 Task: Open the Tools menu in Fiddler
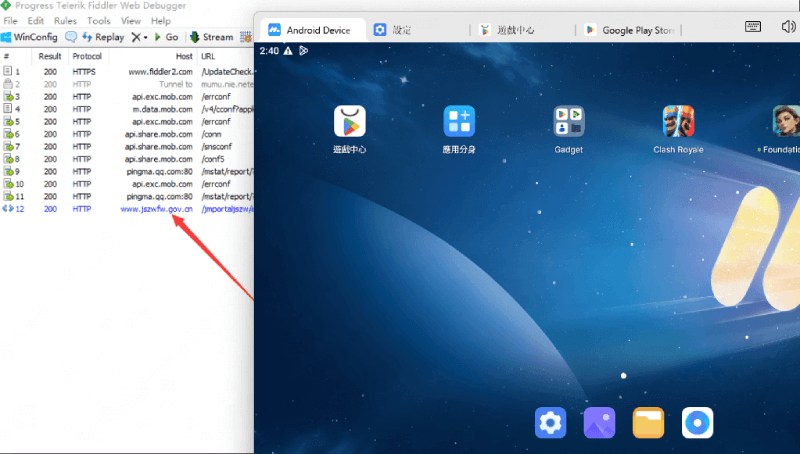click(99, 21)
